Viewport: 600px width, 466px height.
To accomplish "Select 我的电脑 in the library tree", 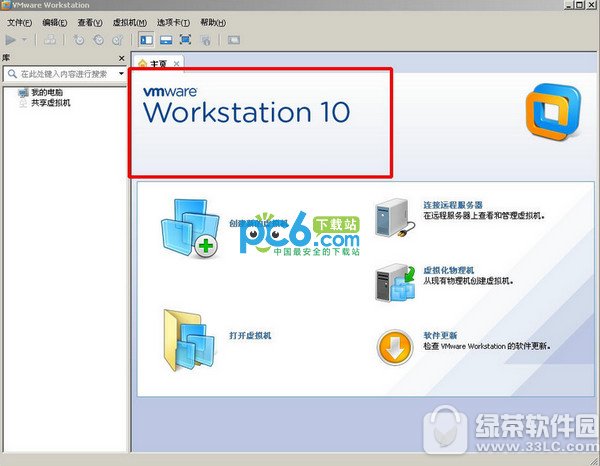I will (46, 92).
